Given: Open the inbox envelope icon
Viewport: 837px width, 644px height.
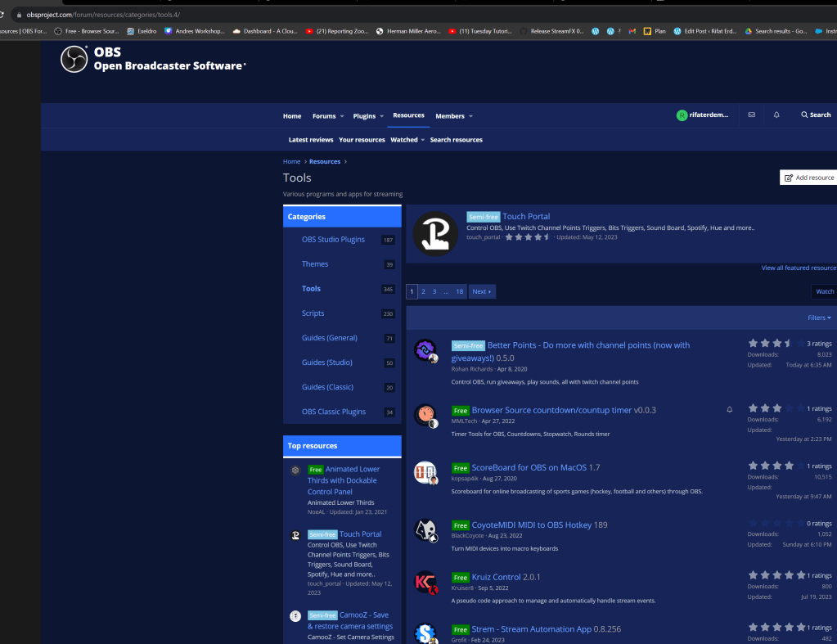Looking at the screenshot, I should pos(751,115).
